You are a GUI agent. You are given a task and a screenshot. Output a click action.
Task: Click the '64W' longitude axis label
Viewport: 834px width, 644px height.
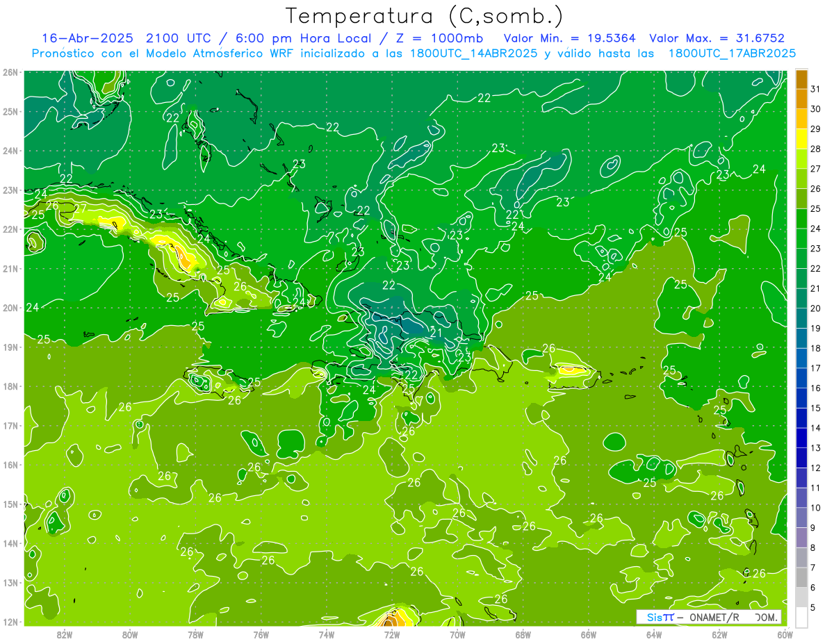(x=654, y=634)
